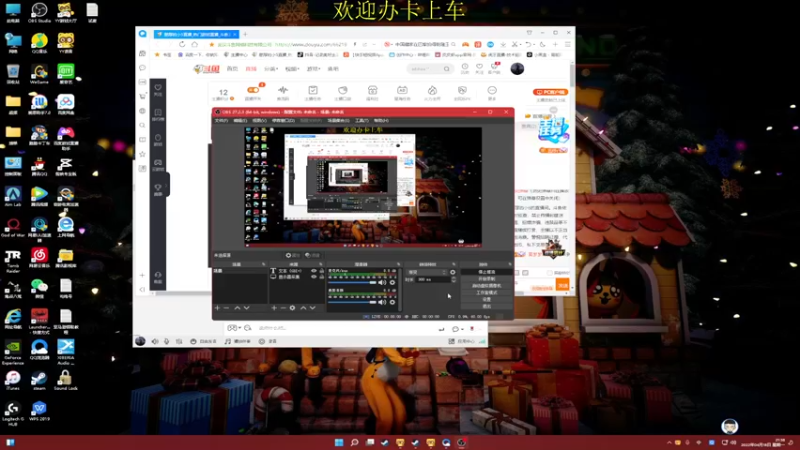The height and width of the screenshot is (450, 800).
Task: Expand the Douyu category dropdown in nav
Action: [270, 69]
